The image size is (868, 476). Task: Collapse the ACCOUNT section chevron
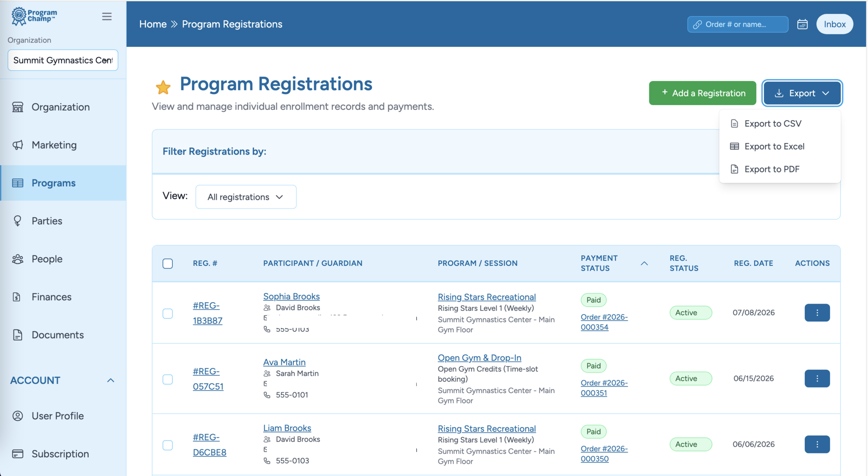(111, 380)
